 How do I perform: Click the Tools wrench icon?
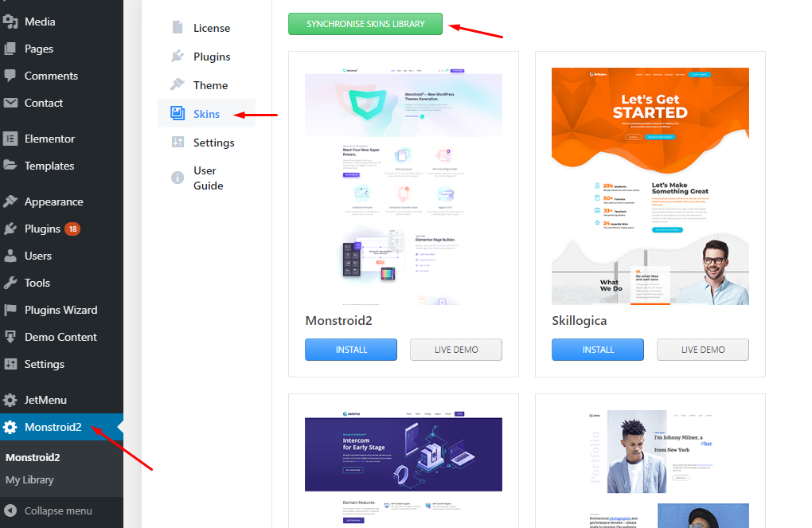click(x=10, y=283)
